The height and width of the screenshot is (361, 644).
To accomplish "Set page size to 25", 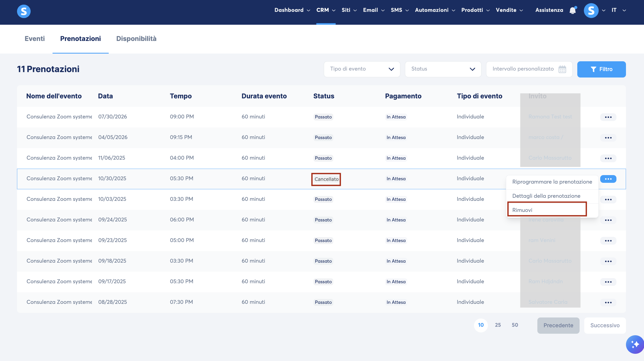I will point(498,325).
